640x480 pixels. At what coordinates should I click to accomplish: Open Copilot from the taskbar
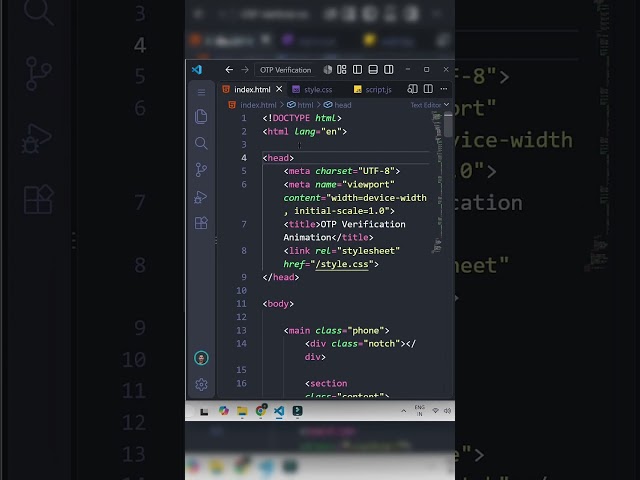pos(224,411)
